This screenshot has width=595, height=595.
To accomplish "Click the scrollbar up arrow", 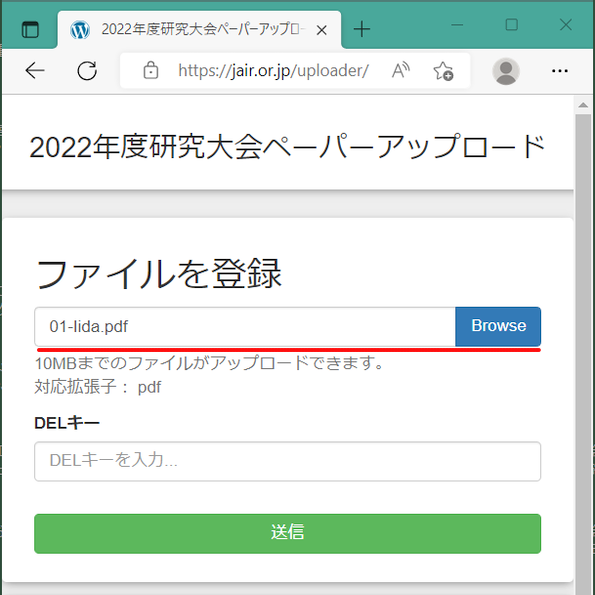I will [x=583, y=105].
